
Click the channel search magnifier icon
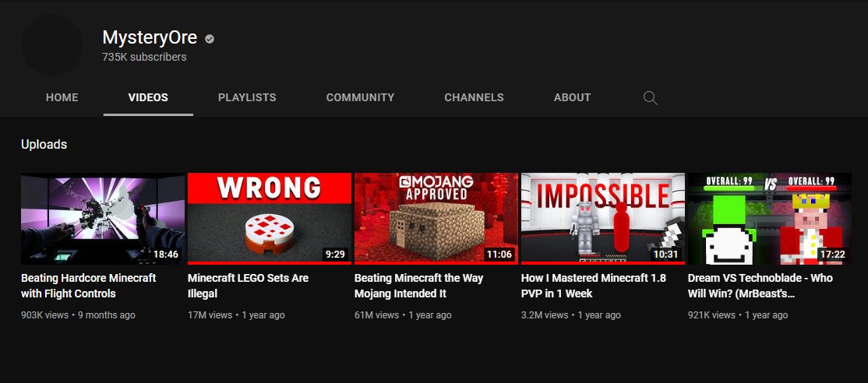click(x=651, y=98)
